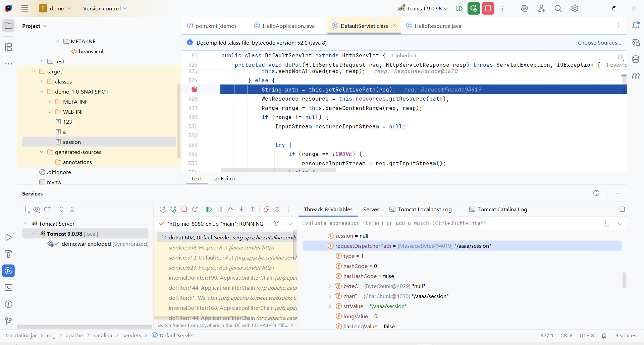Stop the running Tomcat server in main toolbar
The image size is (644, 345).
click(x=488, y=8)
